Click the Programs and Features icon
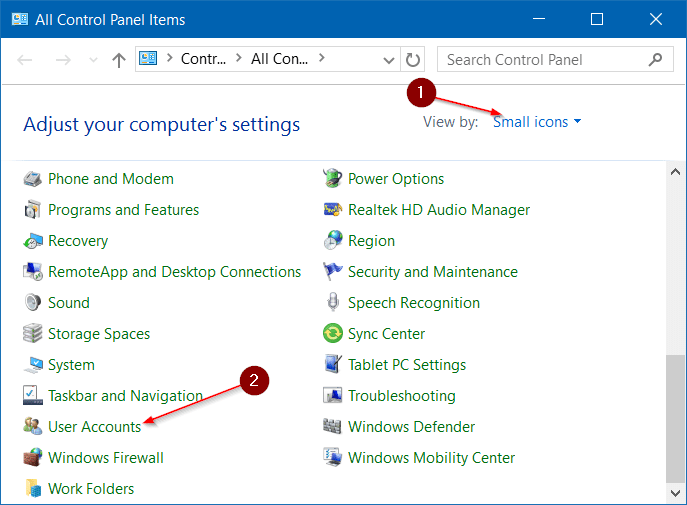Image resolution: width=687 pixels, height=505 pixels. 33,210
